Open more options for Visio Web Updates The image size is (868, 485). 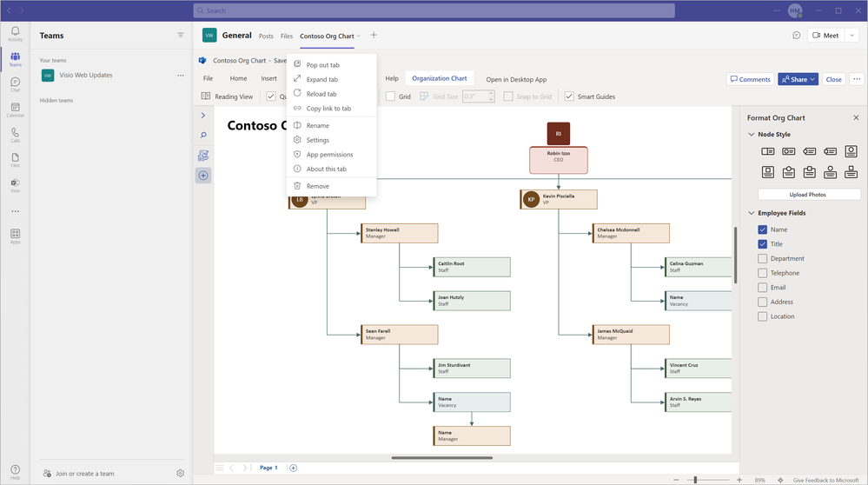coord(181,76)
